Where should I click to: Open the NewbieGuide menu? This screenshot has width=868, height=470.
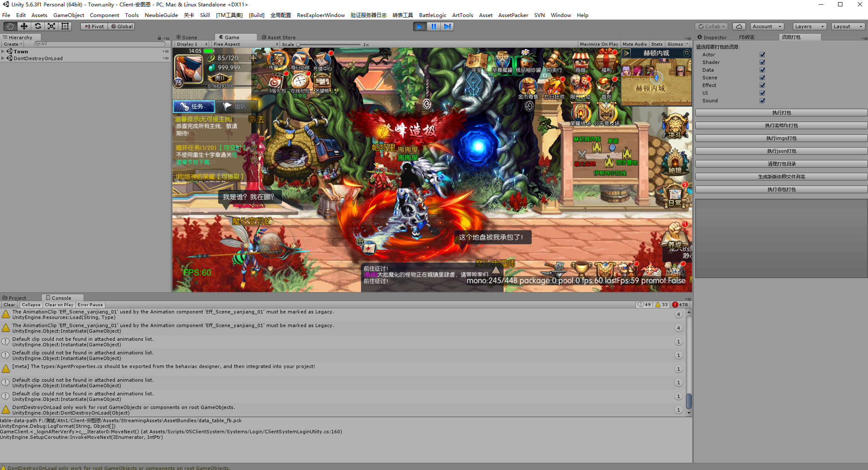coord(161,15)
